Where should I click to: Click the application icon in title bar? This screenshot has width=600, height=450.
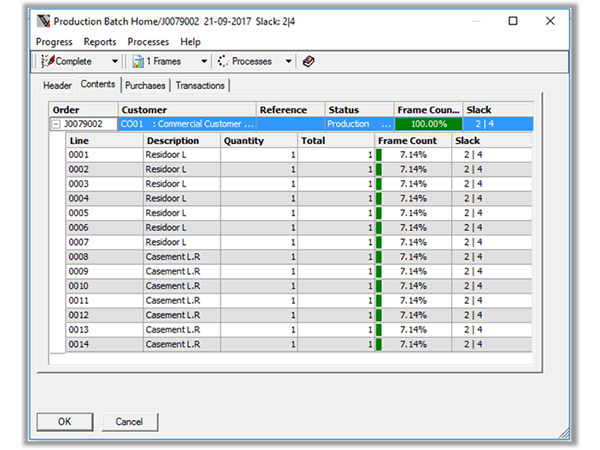coord(42,21)
